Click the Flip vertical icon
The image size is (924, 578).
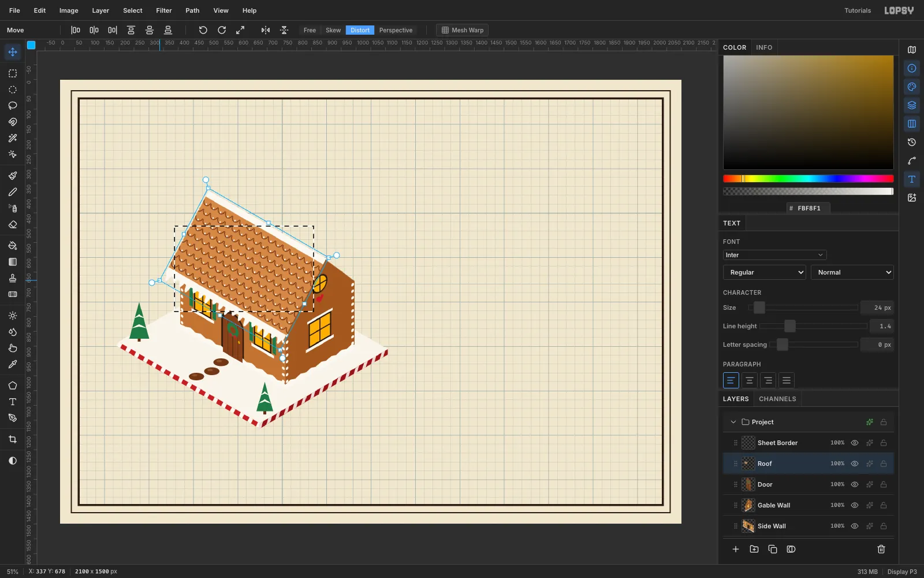click(x=284, y=30)
